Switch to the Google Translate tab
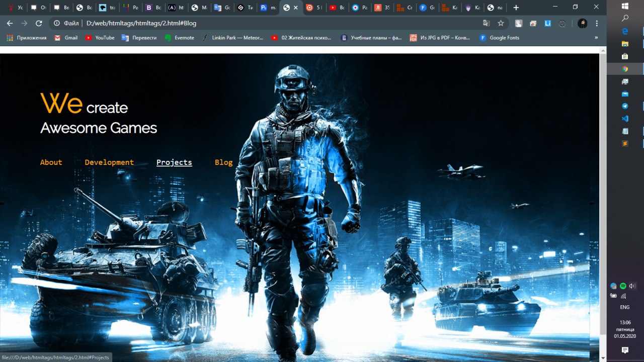Viewport: 644px width, 362px height. click(222, 8)
